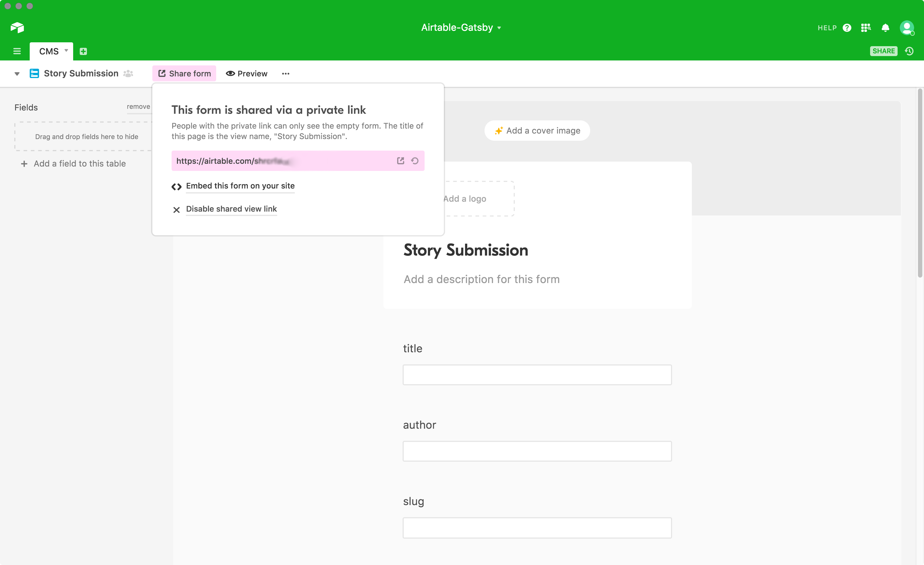Click HELP text in header
This screenshot has height=565, width=924.
827,28
